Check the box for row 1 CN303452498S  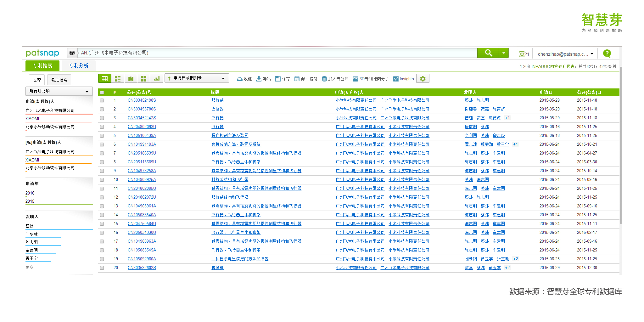point(102,100)
